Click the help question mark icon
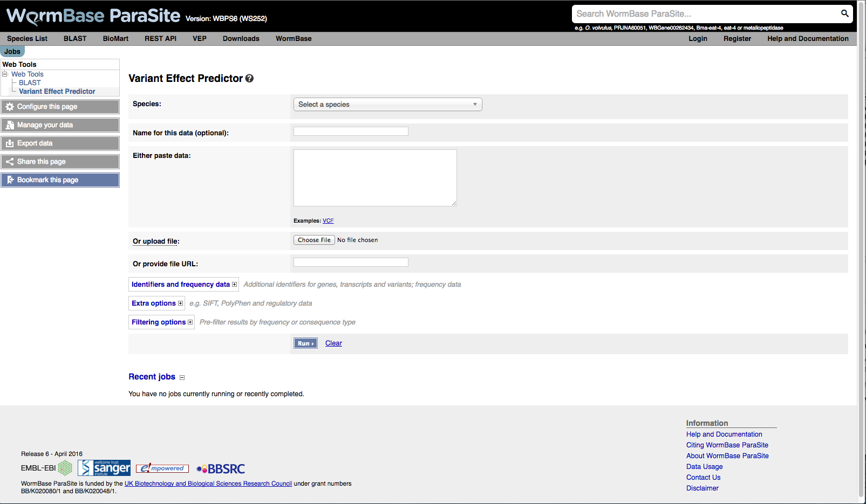Image resolution: width=866 pixels, height=504 pixels. (249, 79)
